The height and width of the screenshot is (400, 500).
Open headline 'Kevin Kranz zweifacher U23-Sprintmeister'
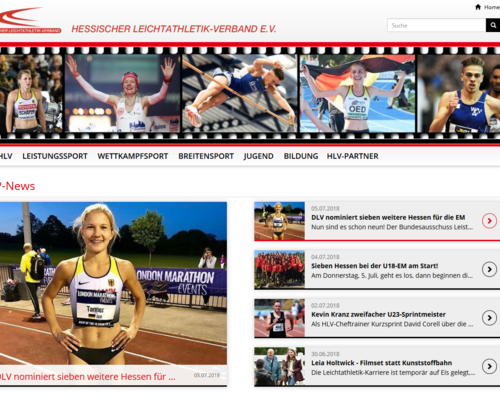[x=378, y=314]
